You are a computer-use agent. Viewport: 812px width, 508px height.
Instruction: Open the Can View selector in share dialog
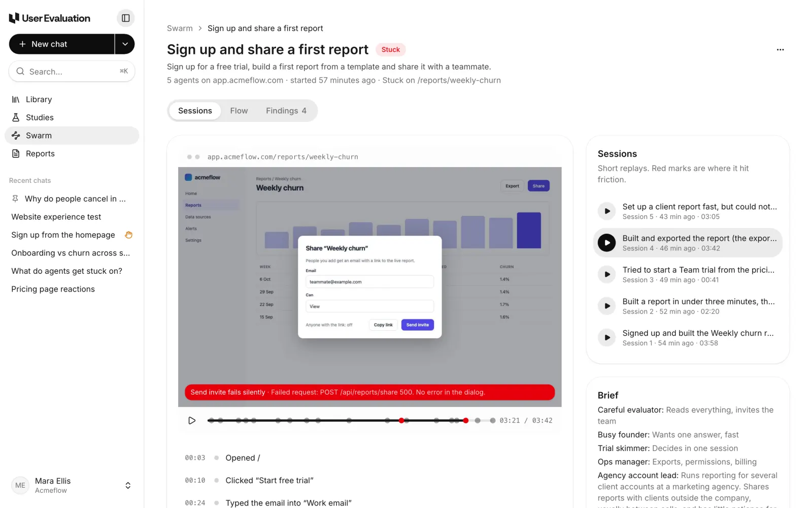[x=369, y=306]
